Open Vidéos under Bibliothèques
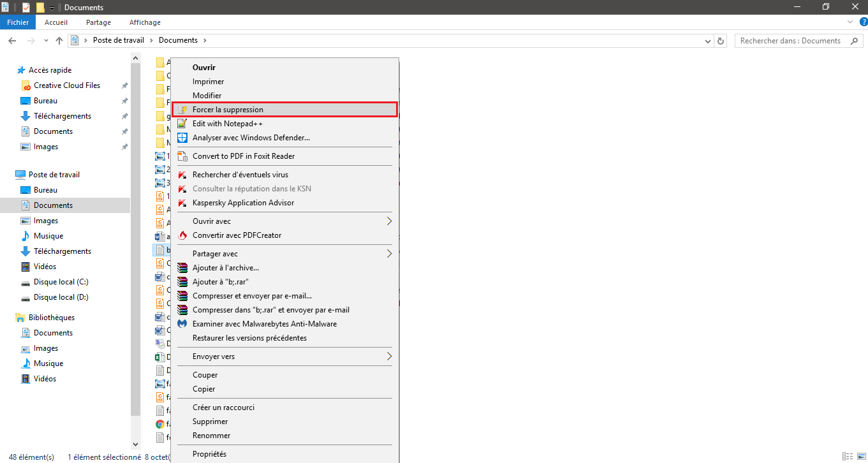 [x=45, y=379]
